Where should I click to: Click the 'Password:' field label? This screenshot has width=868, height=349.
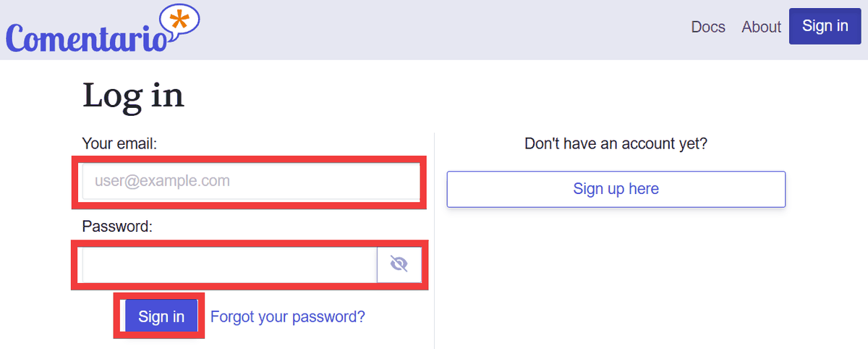tap(117, 227)
